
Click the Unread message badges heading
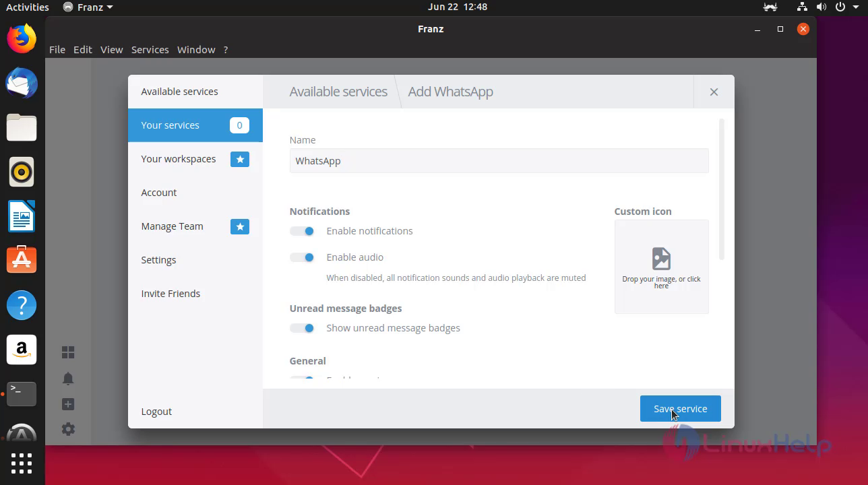[346, 309]
